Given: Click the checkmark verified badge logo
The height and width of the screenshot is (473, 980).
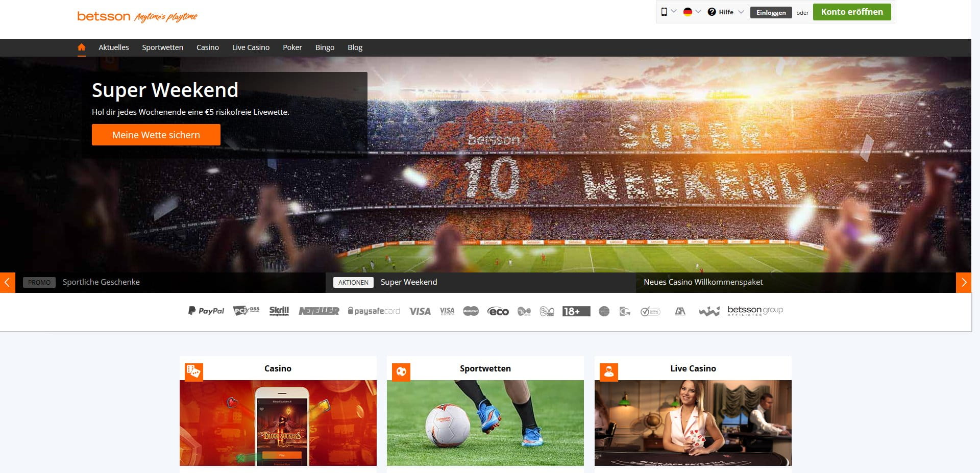Looking at the screenshot, I should click(650, 311).
